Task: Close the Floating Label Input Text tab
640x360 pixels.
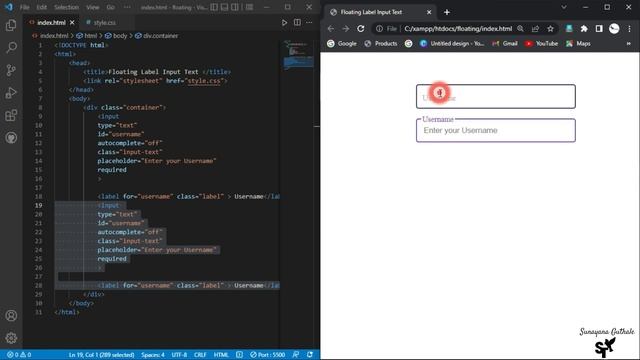Action: (429, 12)
